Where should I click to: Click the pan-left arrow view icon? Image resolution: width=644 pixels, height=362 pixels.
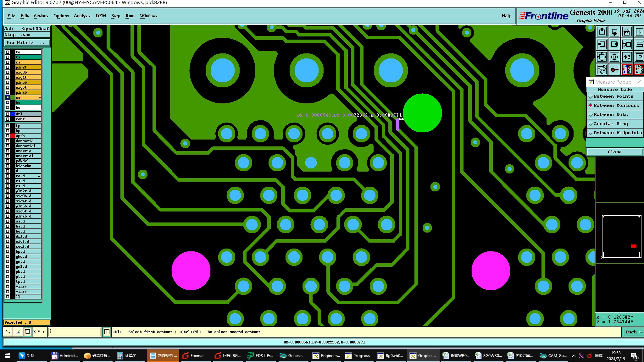[602, 44]
